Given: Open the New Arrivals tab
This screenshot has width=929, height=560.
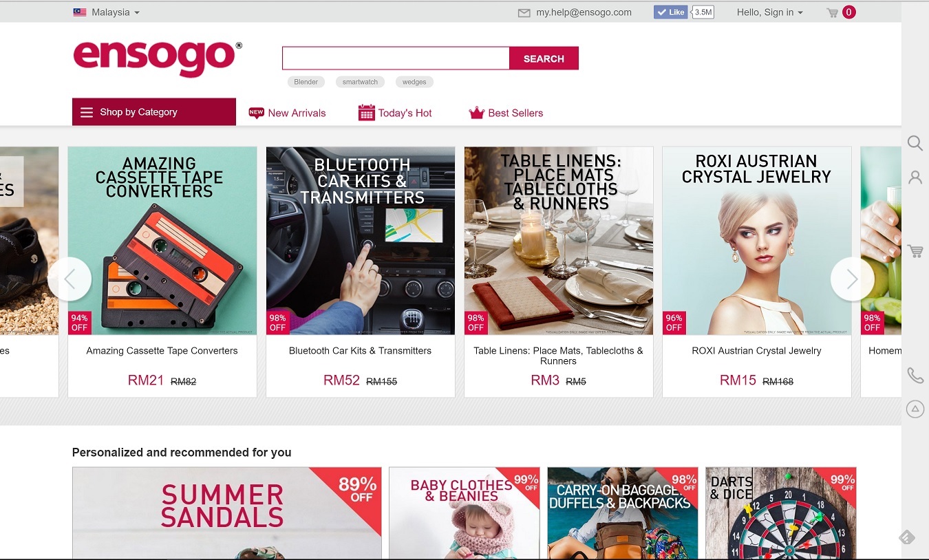Looking at the screenshot, I should click(287, 113).
